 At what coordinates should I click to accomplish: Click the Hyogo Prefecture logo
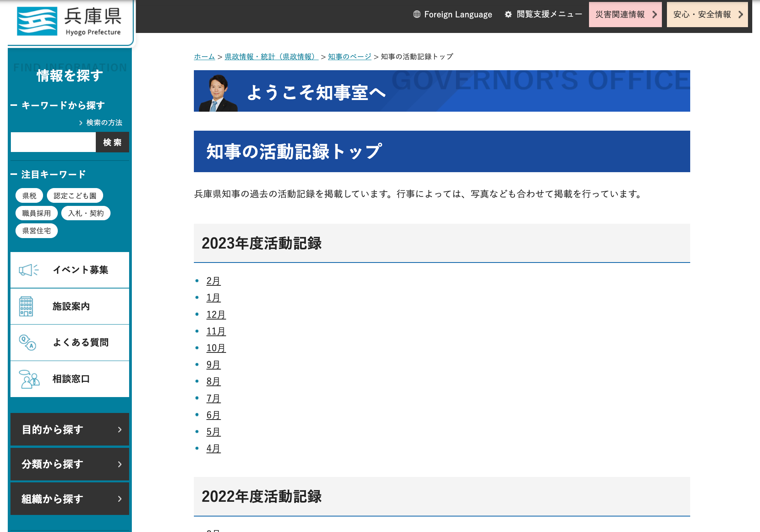click(70, 21)
